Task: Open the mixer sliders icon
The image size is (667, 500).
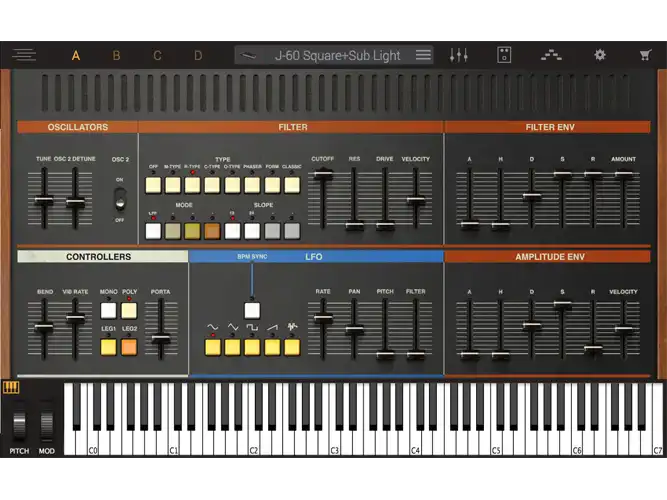Action: pyautogui.click(x=459, y=55)
